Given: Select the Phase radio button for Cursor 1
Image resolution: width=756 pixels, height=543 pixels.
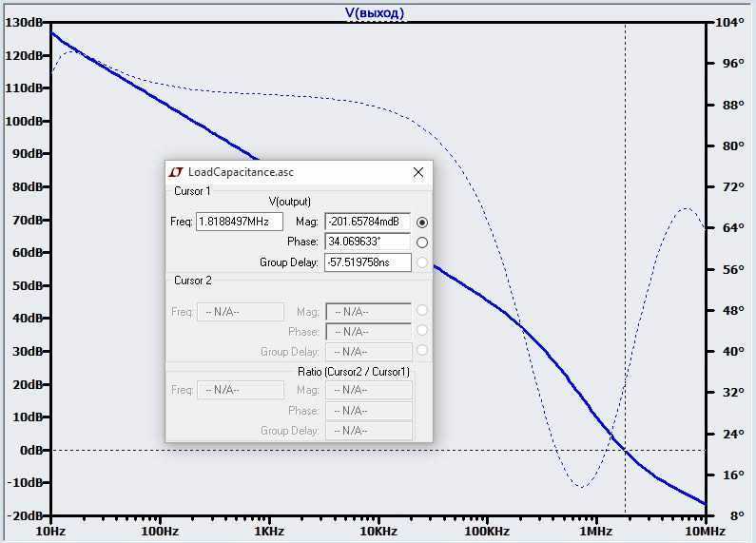Looking at the screenshot, I should click(x=422, y=242).
